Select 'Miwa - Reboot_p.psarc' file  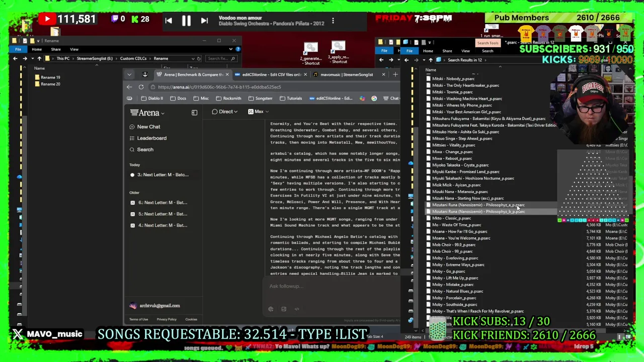pos(452,158)
